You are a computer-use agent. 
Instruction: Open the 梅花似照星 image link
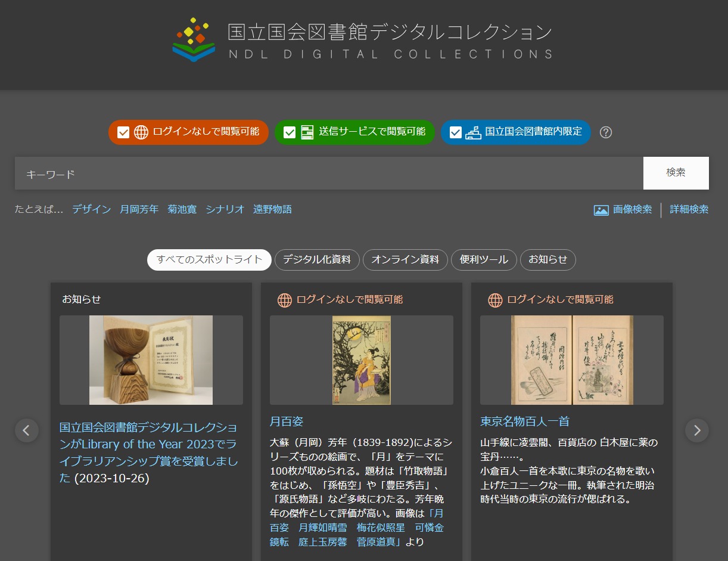coord(381,528)
